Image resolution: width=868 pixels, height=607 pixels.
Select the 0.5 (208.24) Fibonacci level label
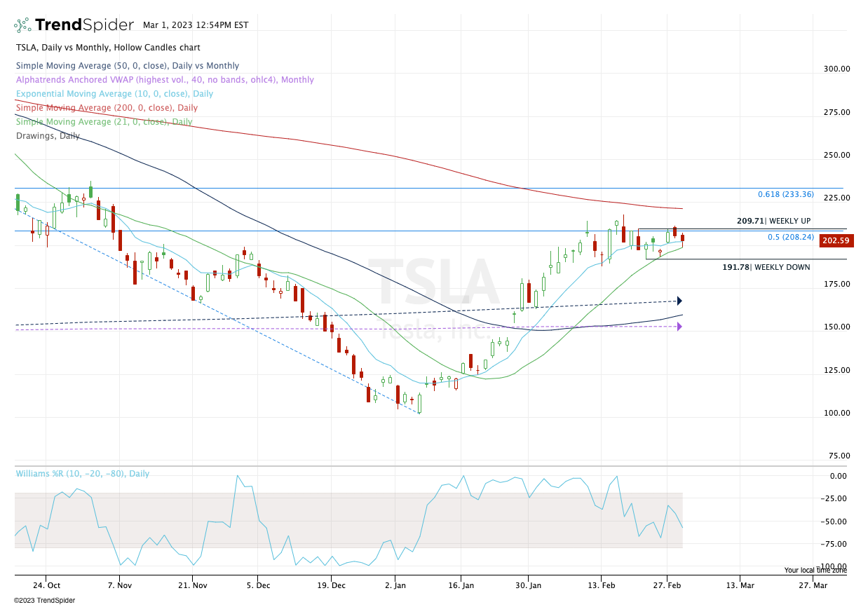(790, 237)
